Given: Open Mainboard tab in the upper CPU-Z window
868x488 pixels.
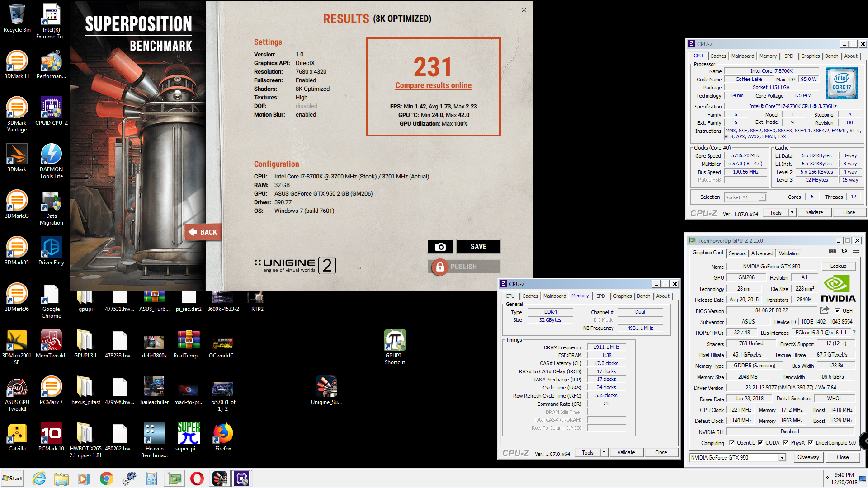Looking at the screenshot, I should pyautogui.click(x=743, y=56).
